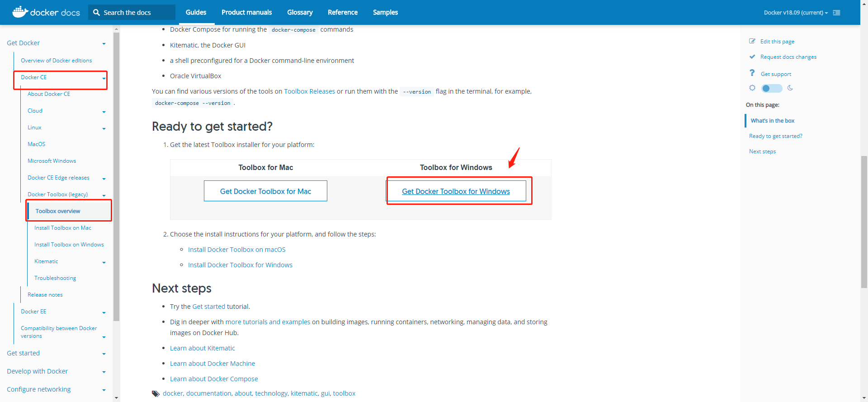The width and height of the screenshot is (868, 402).
Task: Click the Get support question mark icon
Action: tap(752, 73)
